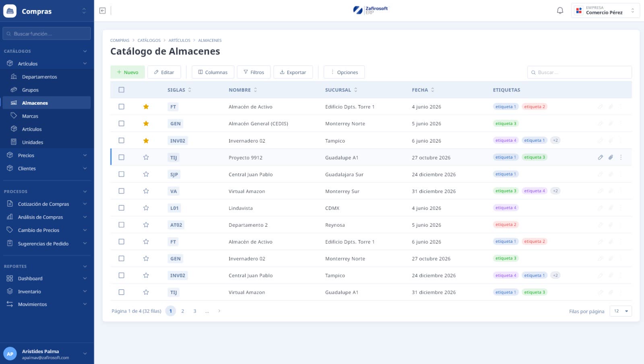The height and width of the screenshot is (364, 644).
Task: Click the attachment paperclip in Proyecto 9912 row
Action: pos(611,157)
